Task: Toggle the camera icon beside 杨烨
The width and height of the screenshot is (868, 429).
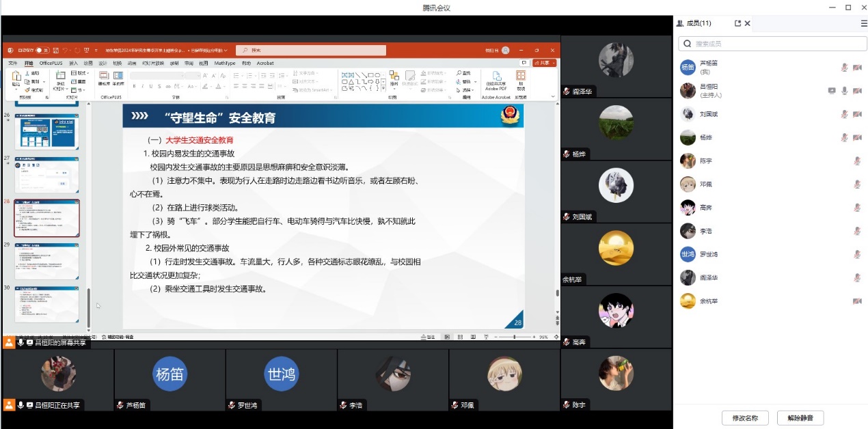Action: pyautogui.click(x=857, y=137)
